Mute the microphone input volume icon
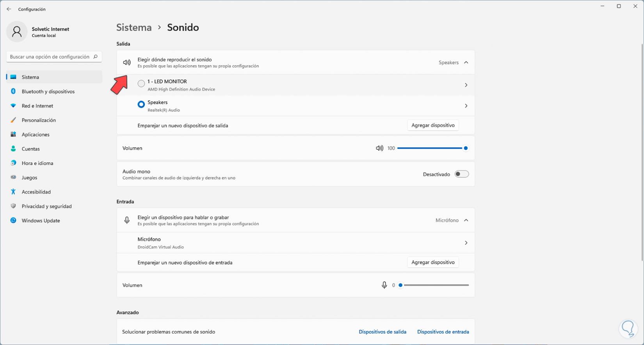644x345 pixels. pyautogui.click(x=384, y=285)
